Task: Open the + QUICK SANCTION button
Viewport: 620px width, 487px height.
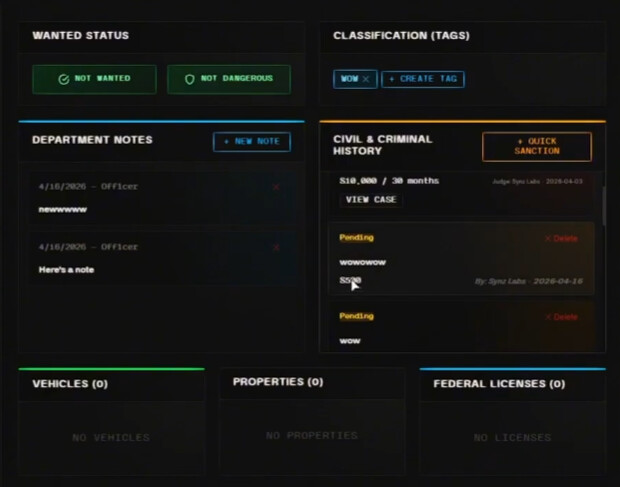Action: click(x=537, y=146)
